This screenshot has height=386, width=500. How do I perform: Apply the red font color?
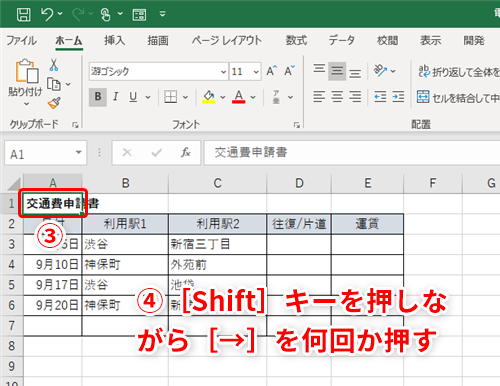pyautogui.click(x=239, y=97)
